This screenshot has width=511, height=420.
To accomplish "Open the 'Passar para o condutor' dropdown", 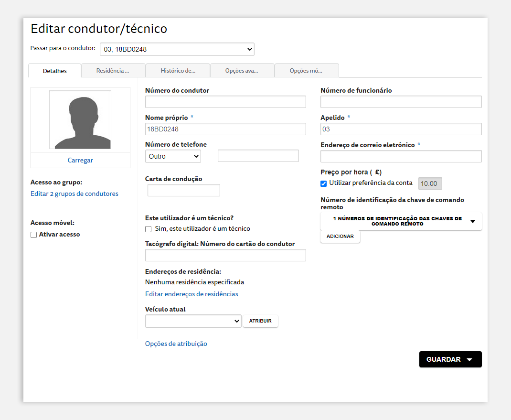I will (177, 49).
